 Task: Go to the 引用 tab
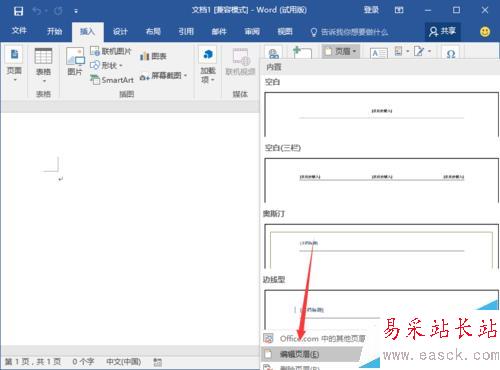(186, 32)
